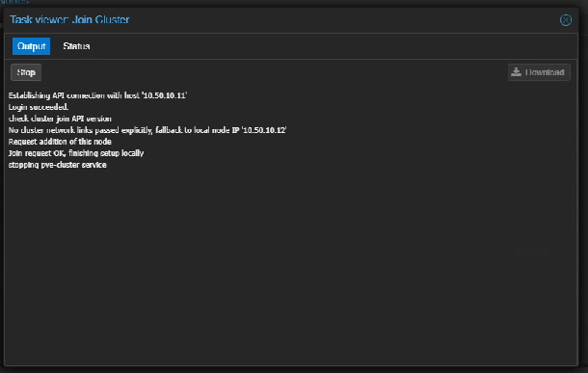Click the local node IP '10.50.10.12'

264,130
